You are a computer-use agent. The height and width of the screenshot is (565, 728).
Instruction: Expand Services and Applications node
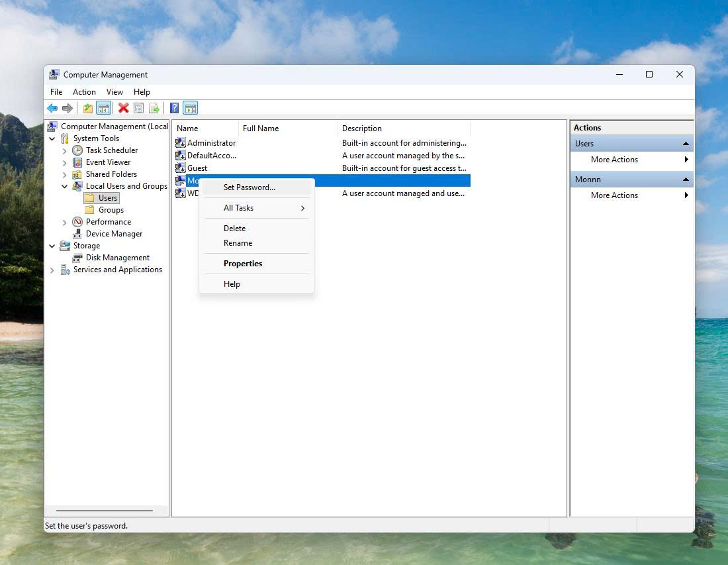(52, 270)
